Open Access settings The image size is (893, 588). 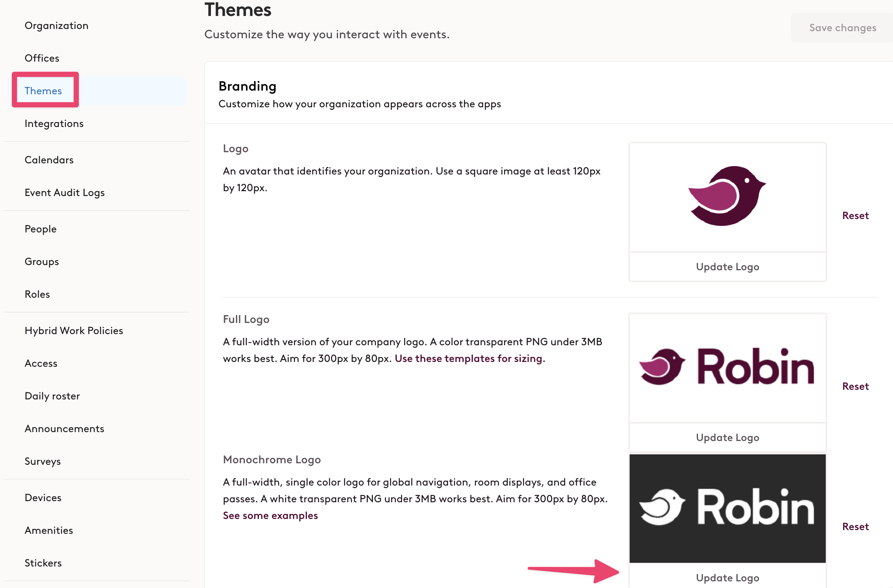click(x=41, y=363)
